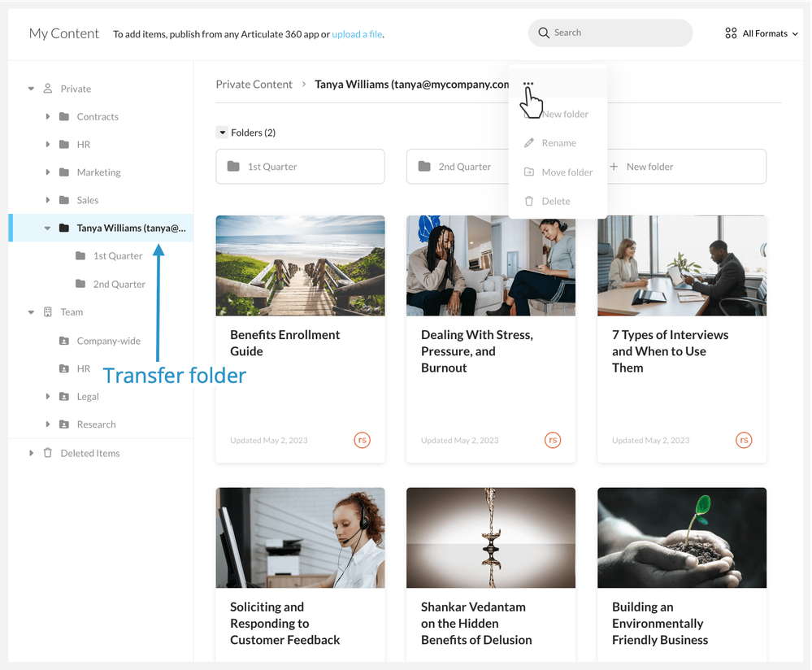
Task: Click the HR folder icon under Private
Action: tap(64, 144)
